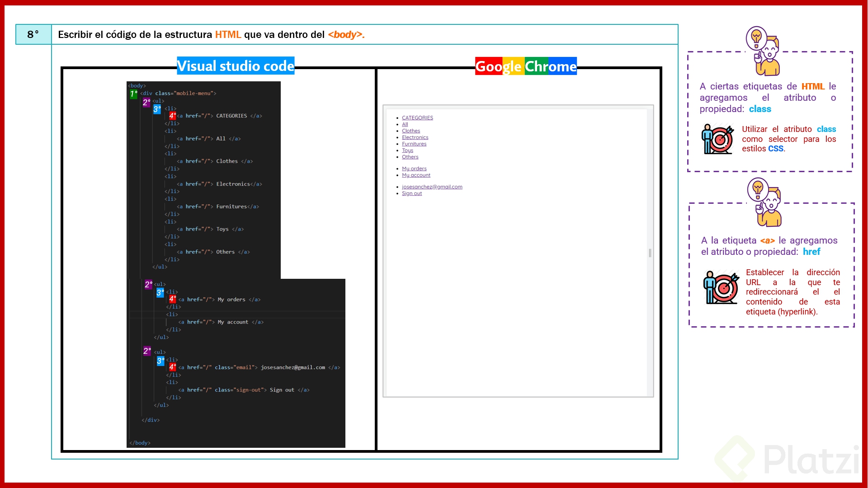
Task: Click the Sign out link
Action: click(x=412, y=193)
